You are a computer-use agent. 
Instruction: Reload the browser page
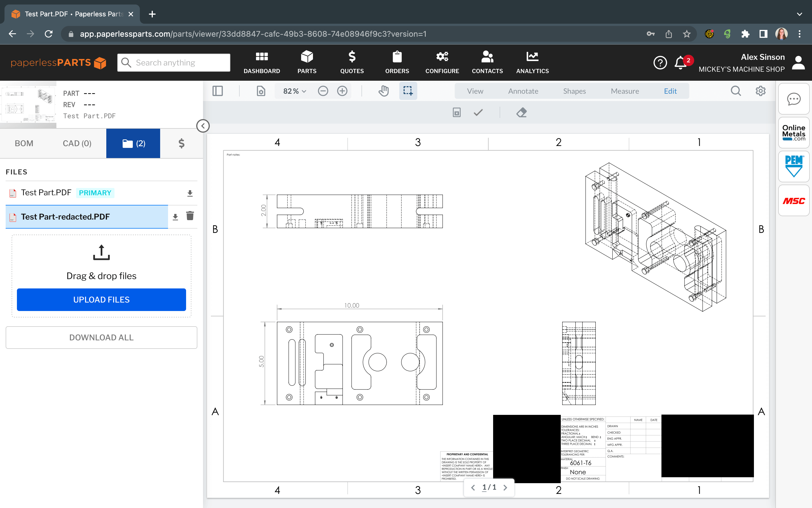coord(49,34)
